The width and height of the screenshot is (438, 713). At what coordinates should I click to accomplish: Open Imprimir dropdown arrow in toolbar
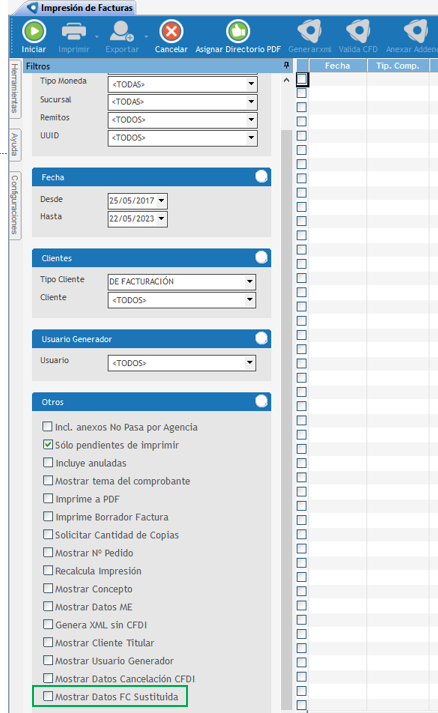click(96, 36)
